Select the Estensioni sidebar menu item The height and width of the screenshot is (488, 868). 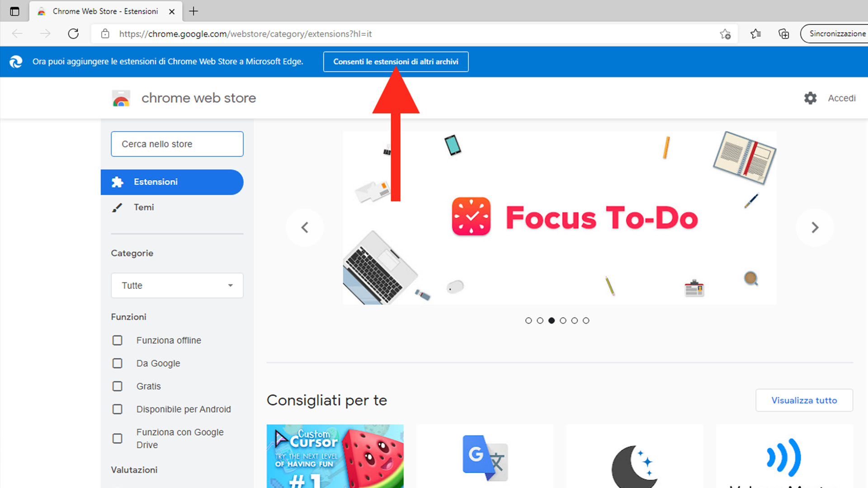[x=172, y=182]
